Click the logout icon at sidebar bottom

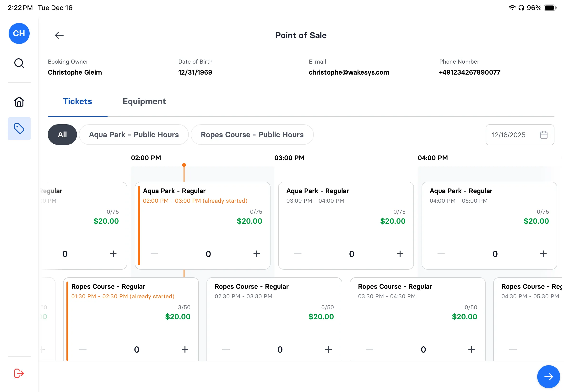point(19,373)
